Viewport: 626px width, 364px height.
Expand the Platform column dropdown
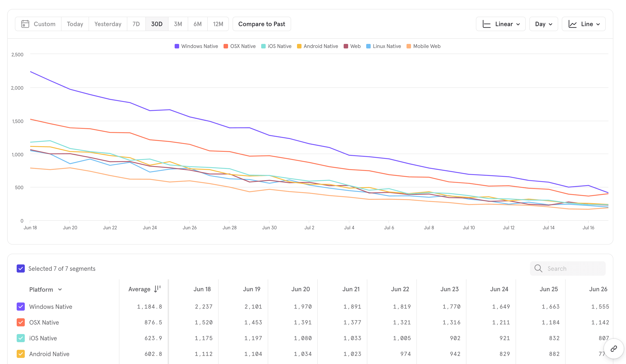60,289
